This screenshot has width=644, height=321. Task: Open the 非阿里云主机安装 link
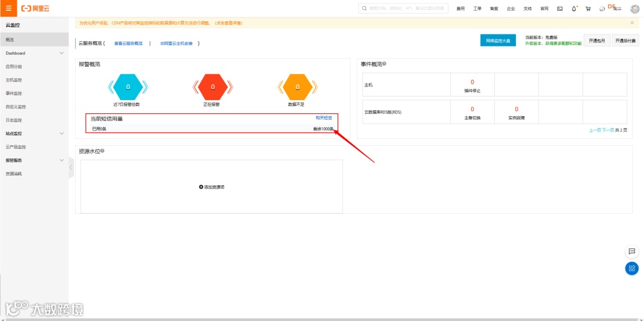(176, 43)
